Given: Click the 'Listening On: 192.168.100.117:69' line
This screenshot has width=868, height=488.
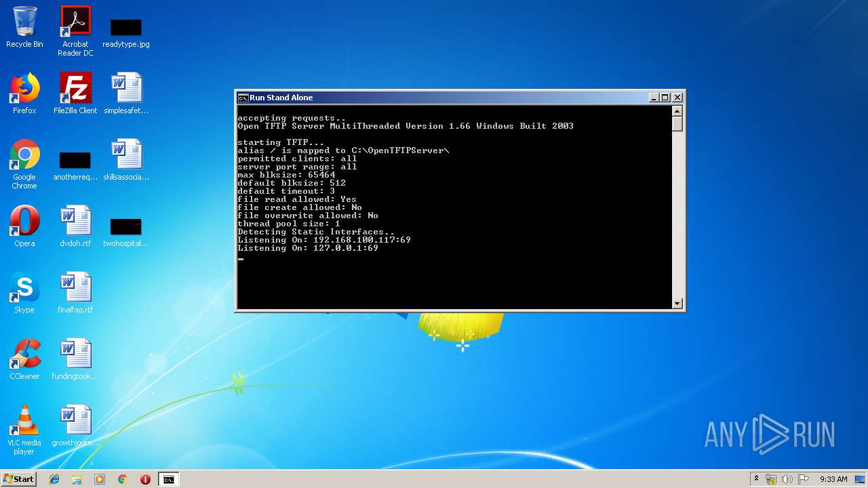Looking at the screenshot, I should coord(324,240).
